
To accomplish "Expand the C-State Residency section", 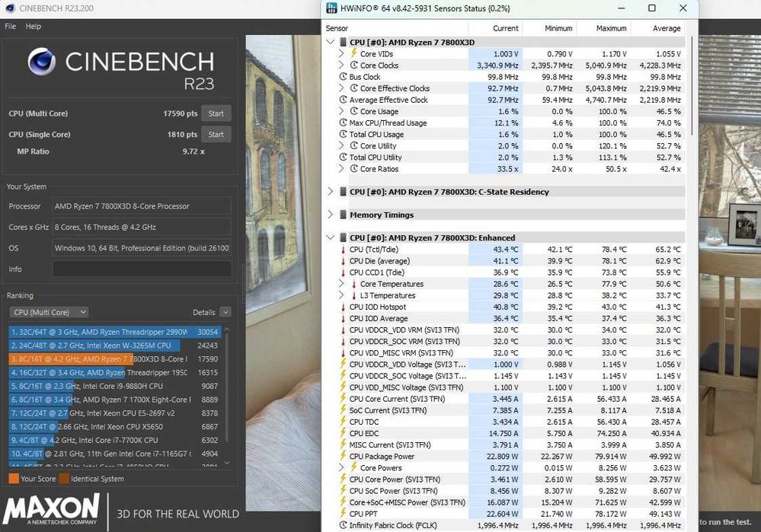I will click(331, 192).
